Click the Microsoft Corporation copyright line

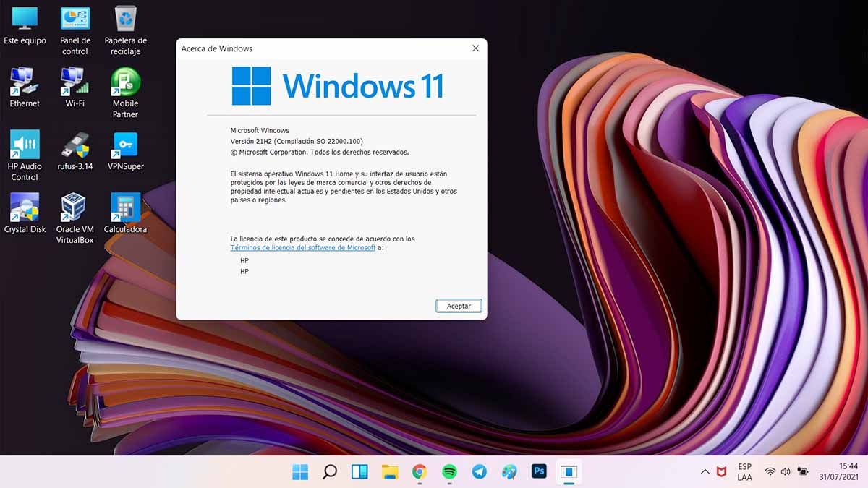[320, 152]
